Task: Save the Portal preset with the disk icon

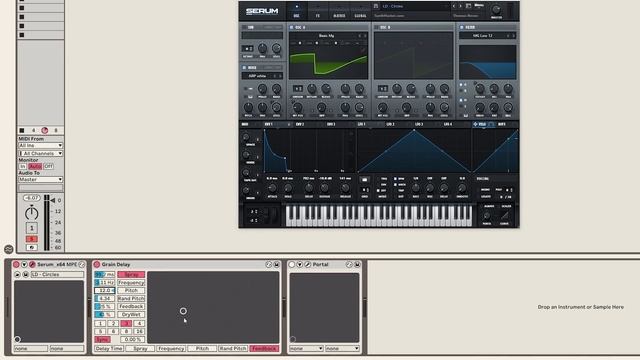Action: 357,264
